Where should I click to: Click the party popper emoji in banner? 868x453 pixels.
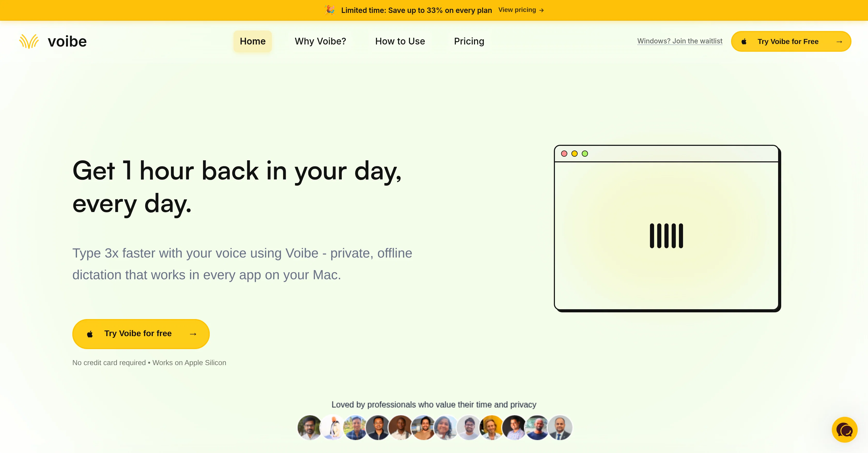(x=330, y=10)
